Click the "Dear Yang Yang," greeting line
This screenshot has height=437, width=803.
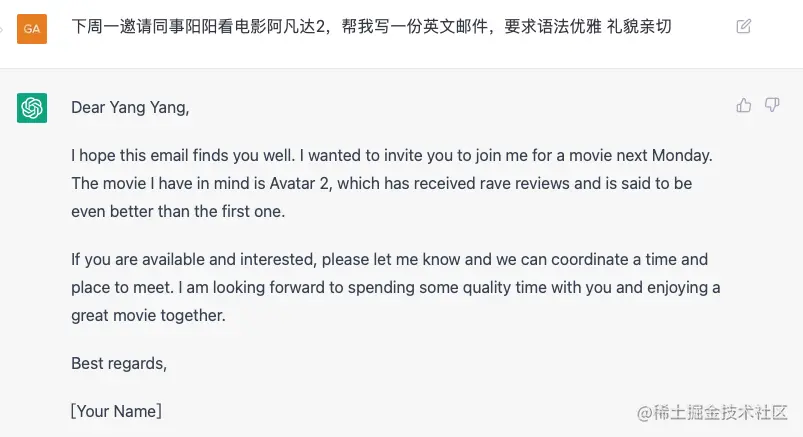(130, 108)
